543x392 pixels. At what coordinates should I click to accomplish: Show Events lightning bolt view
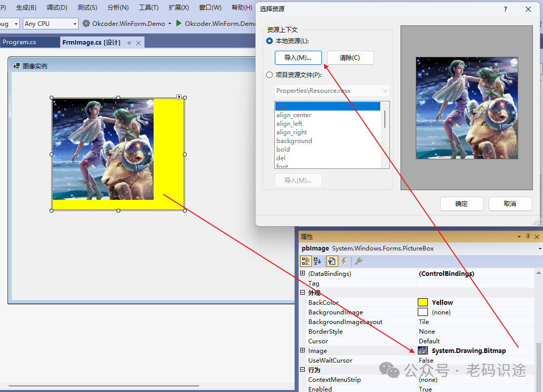coord(344,261)
